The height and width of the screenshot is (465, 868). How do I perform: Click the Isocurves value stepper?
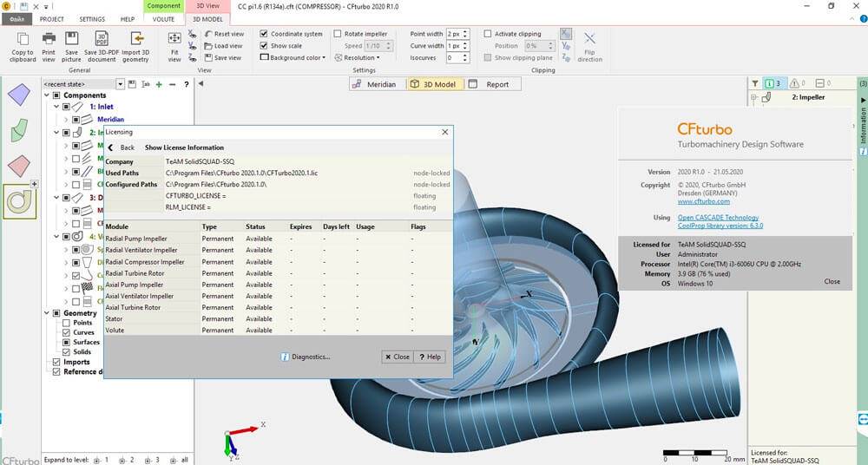point(464,58)
